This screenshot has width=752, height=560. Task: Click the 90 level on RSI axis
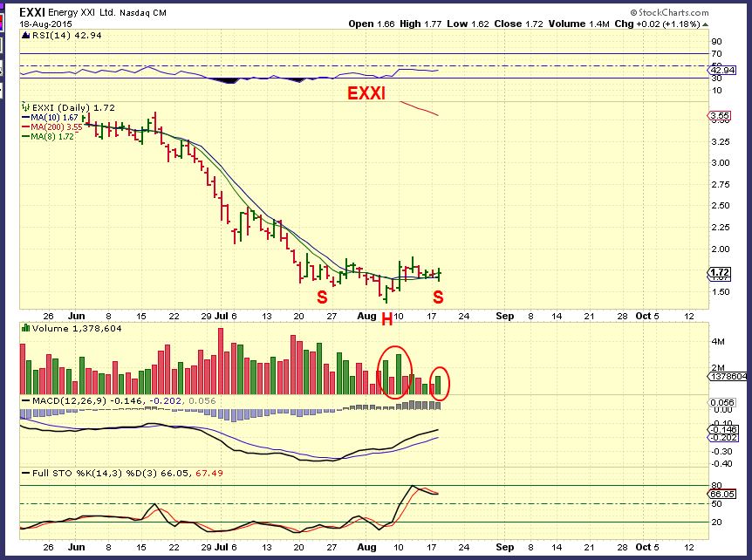pyautogui.click(x=716, y=42)
